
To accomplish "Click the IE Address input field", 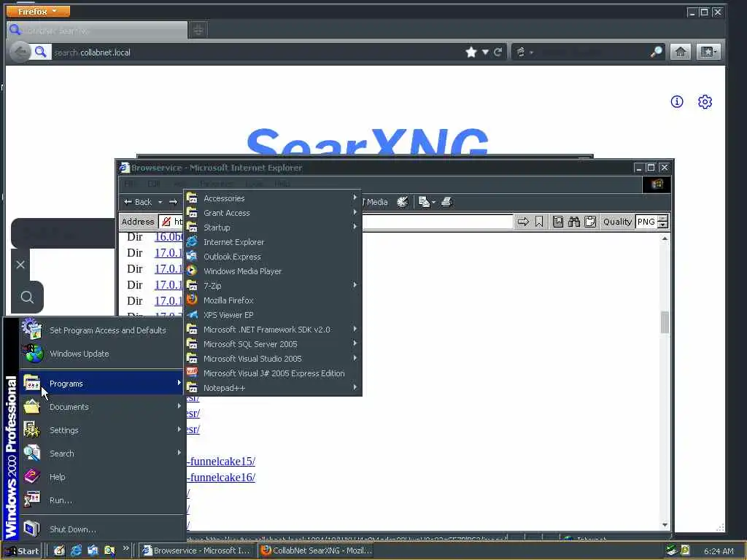I will pos(336,222).
